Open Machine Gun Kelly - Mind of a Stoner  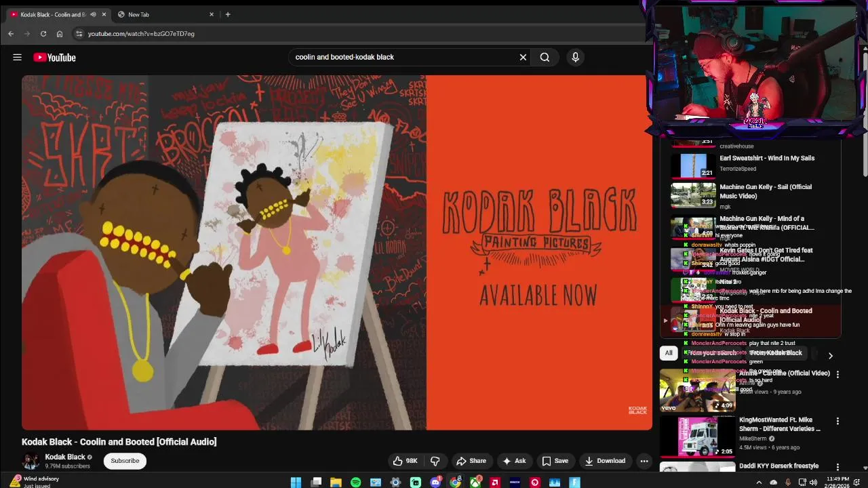tap(767, 223)
